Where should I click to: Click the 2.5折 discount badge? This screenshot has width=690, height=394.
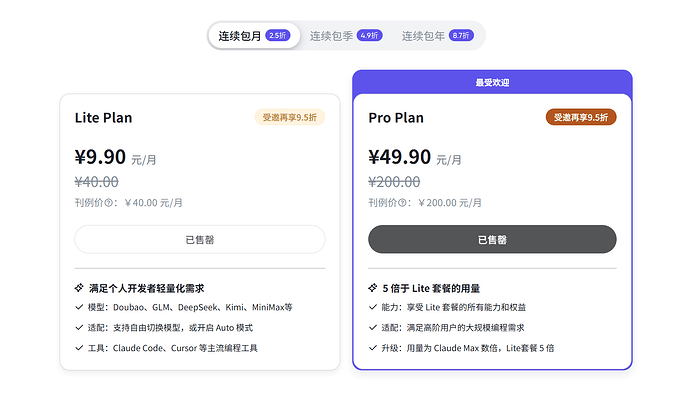click(278, 35)
